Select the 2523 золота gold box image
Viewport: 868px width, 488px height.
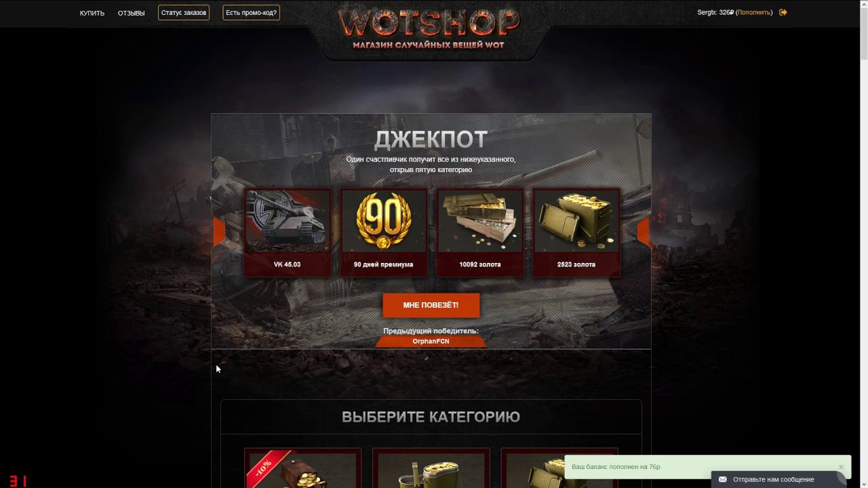576,221
